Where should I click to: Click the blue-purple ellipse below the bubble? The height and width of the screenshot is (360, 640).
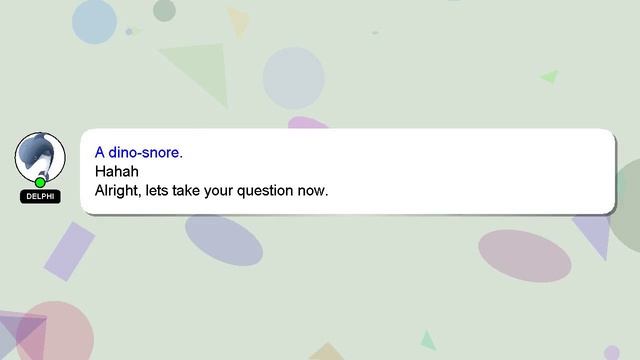(x=224, y=240)
